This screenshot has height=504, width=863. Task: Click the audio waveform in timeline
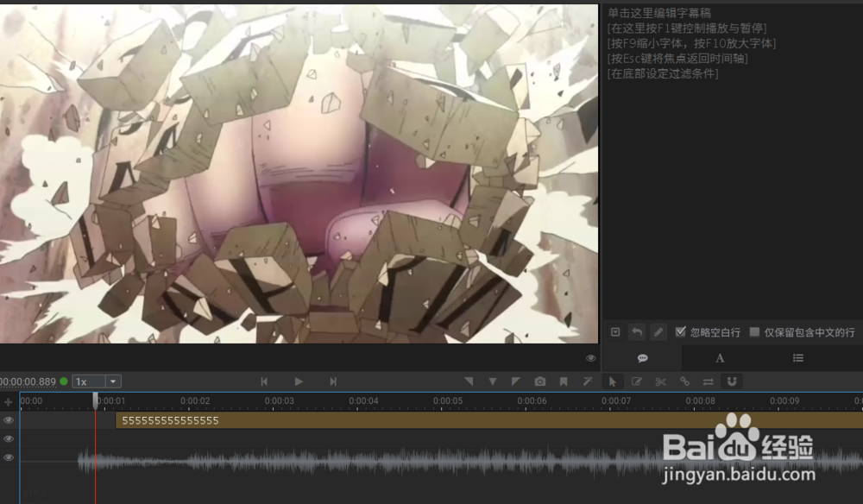(470, 462)
